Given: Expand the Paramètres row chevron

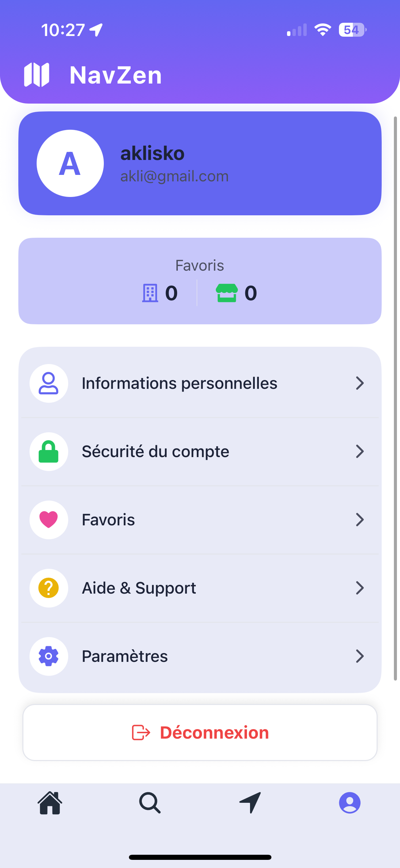Looking at the screenshot, I should [x=360, y=656].
